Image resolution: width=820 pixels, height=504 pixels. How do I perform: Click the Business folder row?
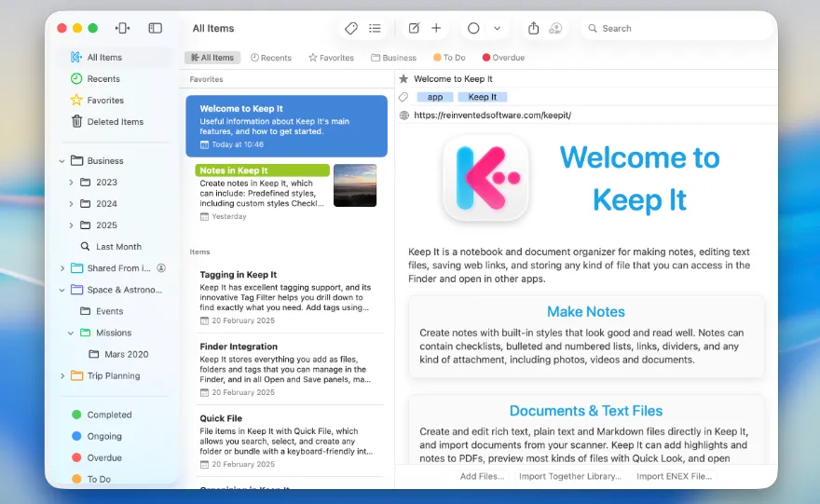point(115,161)
